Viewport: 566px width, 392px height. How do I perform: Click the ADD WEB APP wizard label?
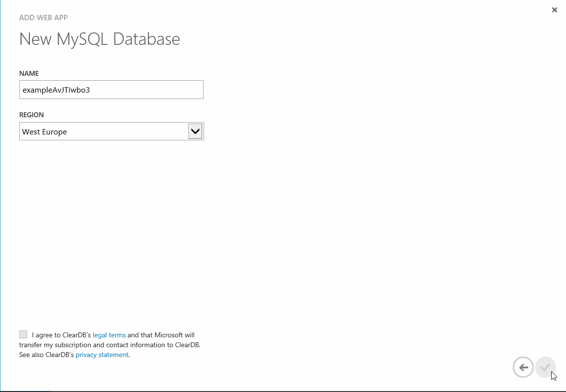pos(43,17)
